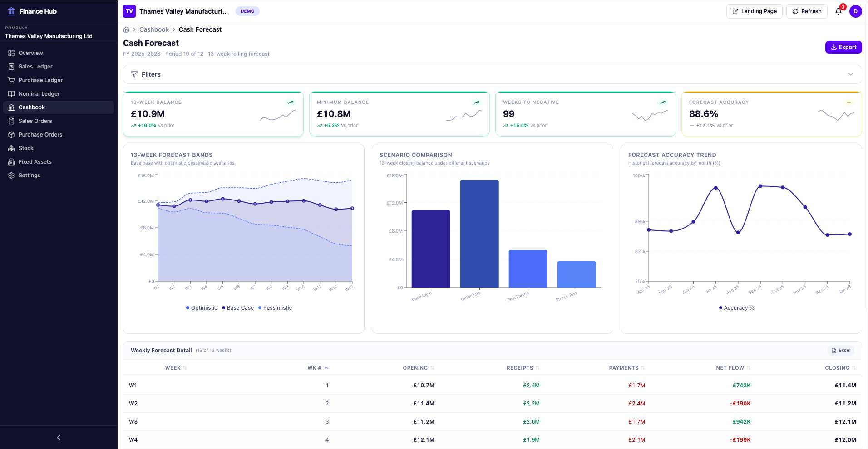Go to Sales Orders via the sidebar icon
This screenshot has width=868, height=449.
11,121
